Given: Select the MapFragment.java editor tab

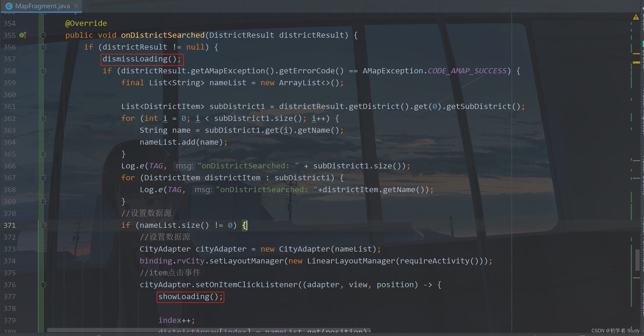Looking at the screenshot, I should (x=42, y=6).
